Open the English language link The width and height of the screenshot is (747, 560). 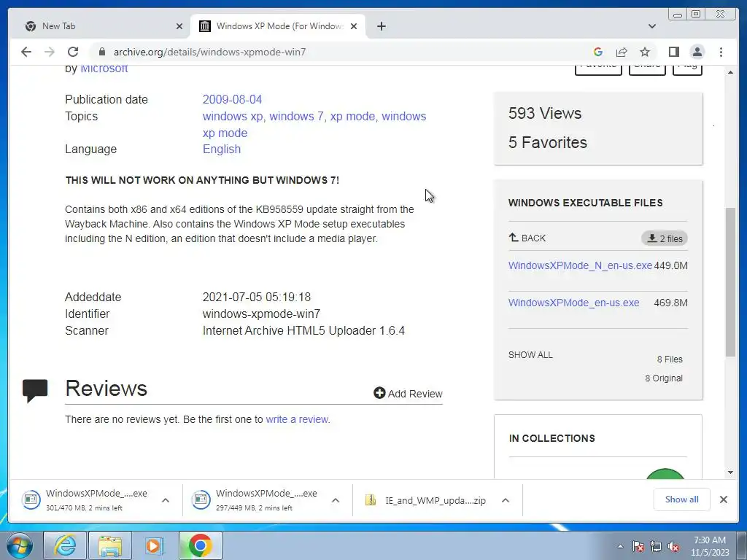click(x=222, y=149)
